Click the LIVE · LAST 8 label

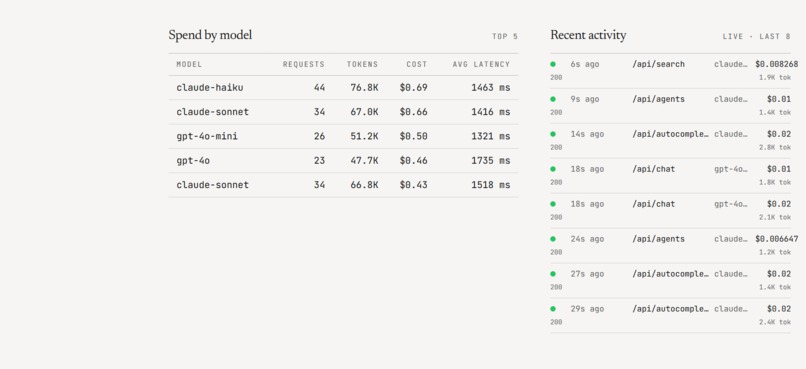[x=757, y=36]
